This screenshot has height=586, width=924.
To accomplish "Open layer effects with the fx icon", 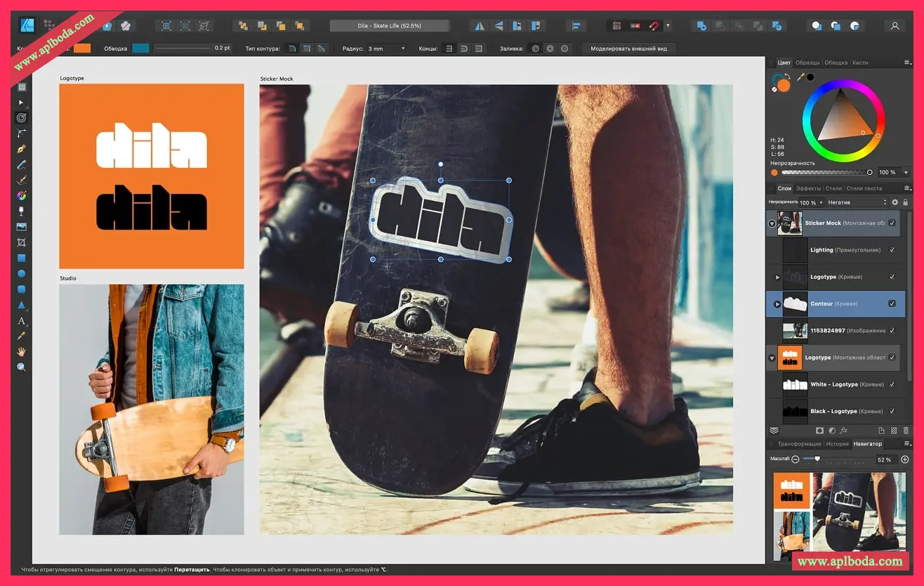I will (844, 430).
